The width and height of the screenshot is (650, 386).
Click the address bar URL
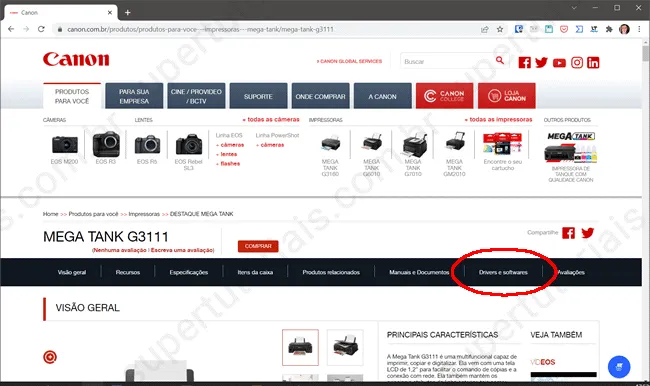coord(200,29)
